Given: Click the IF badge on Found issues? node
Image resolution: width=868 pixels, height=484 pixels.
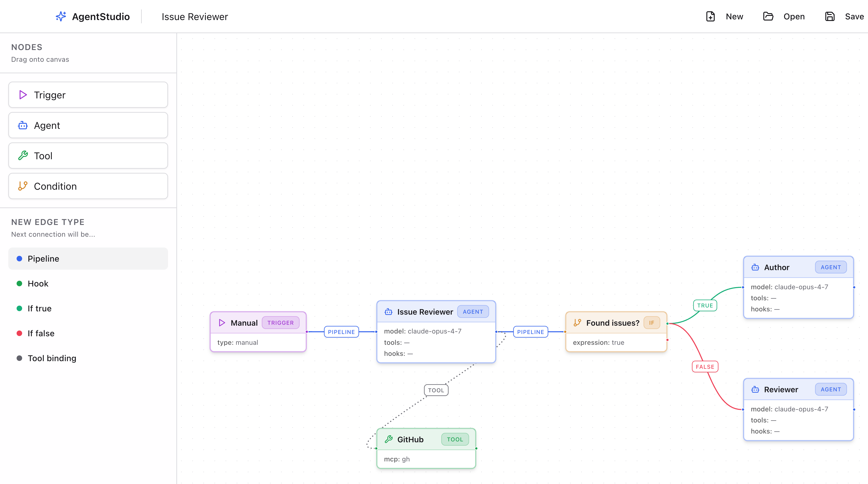Looking at the screenshot, I should [x=652, y=323].
